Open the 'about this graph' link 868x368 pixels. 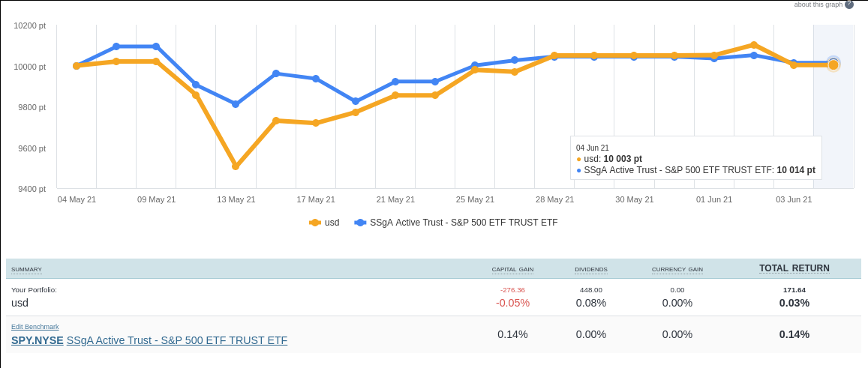pos(818,4)
